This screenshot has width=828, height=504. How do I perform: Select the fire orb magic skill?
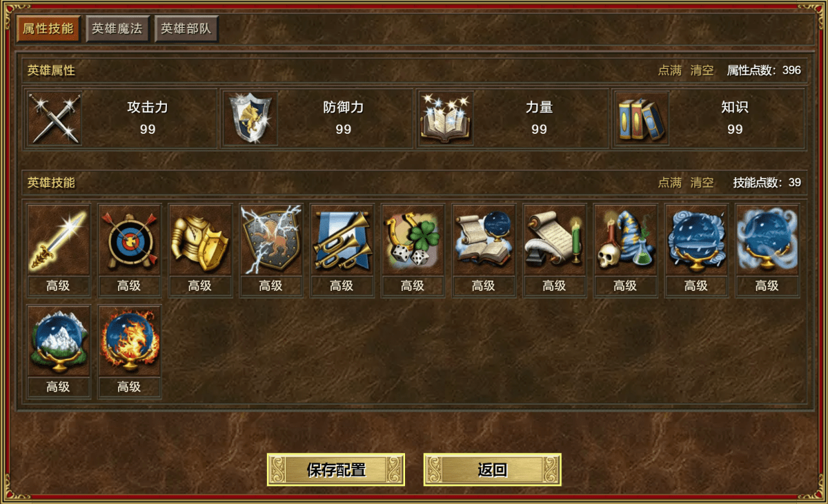(x=129, y=341)
